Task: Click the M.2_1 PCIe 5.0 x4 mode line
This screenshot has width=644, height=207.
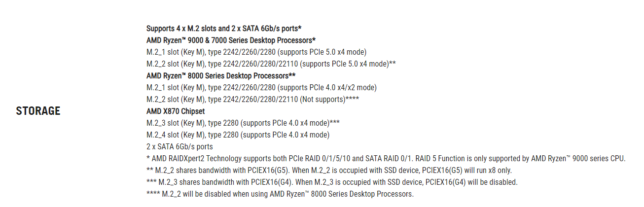Action: pyautogui.click(x=256, y=52)
